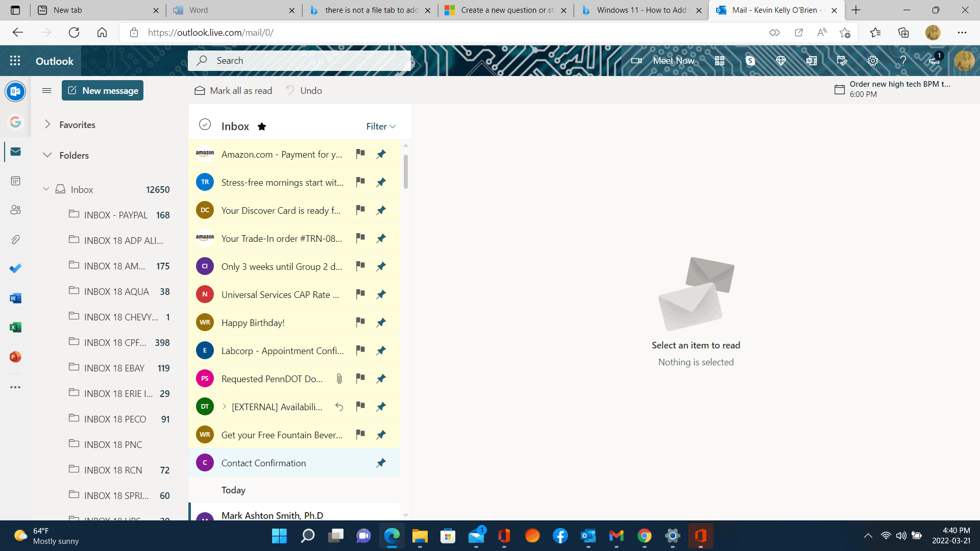Open the Skype icon in Outlook header
Viewport: 980px width, 551px height.
point(750,61)
